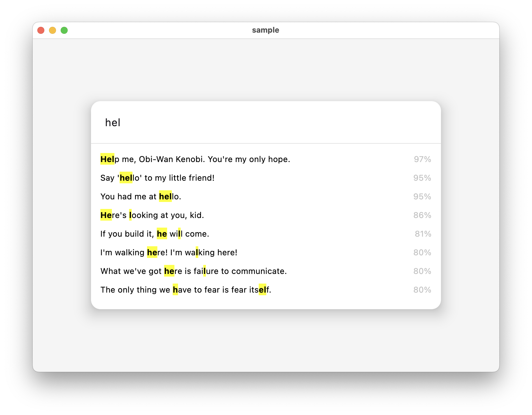
Task: Select the 'fear is fear itself' result
Action: (x=186, y=290)
